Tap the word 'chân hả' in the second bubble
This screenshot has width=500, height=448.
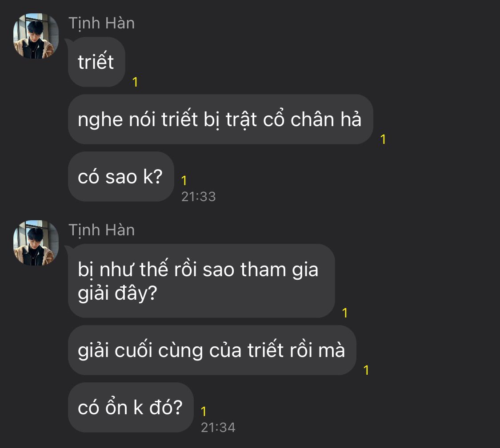coord(326,119)
